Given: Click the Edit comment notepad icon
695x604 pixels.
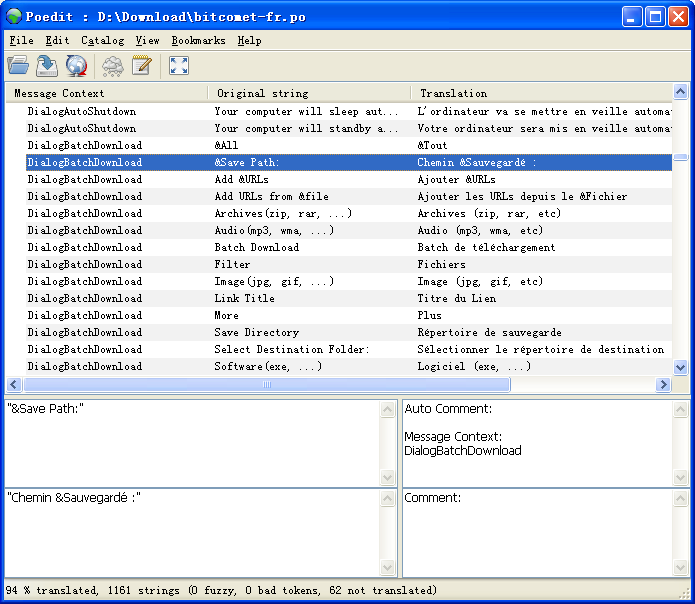Looking at the screenshot, I should pyautogui.click(x=142, y=66).
